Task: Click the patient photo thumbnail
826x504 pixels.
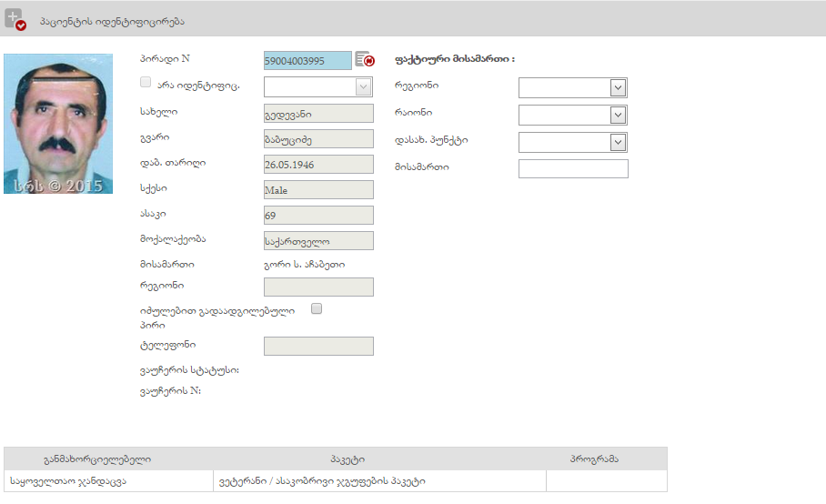Action: (58, 123)
